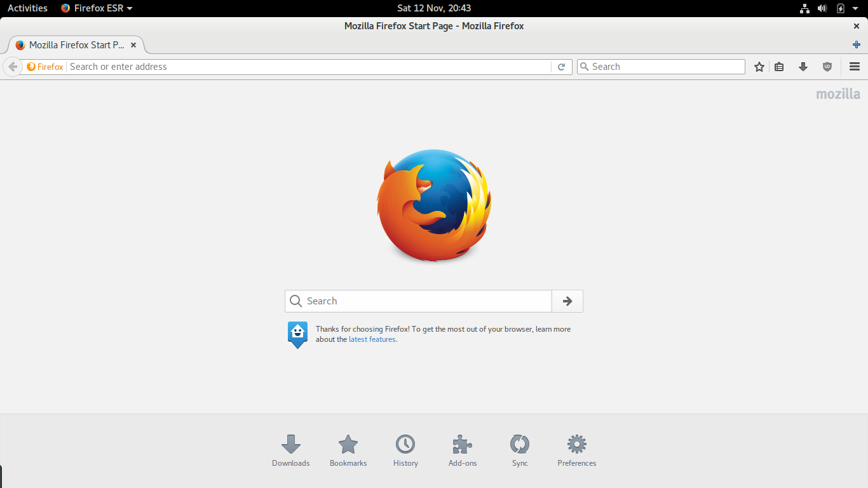Screen dimensions: 868x488
Task: Click the reload button in the address bar
Action: pyautogui.click(x=561, y=67)
